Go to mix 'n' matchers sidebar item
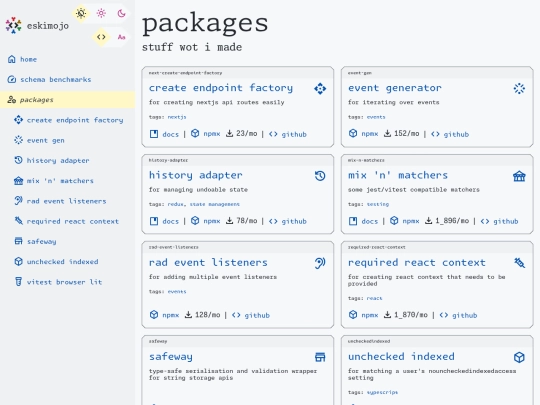This screenshot has width=540, height=405. pos(69,181)
